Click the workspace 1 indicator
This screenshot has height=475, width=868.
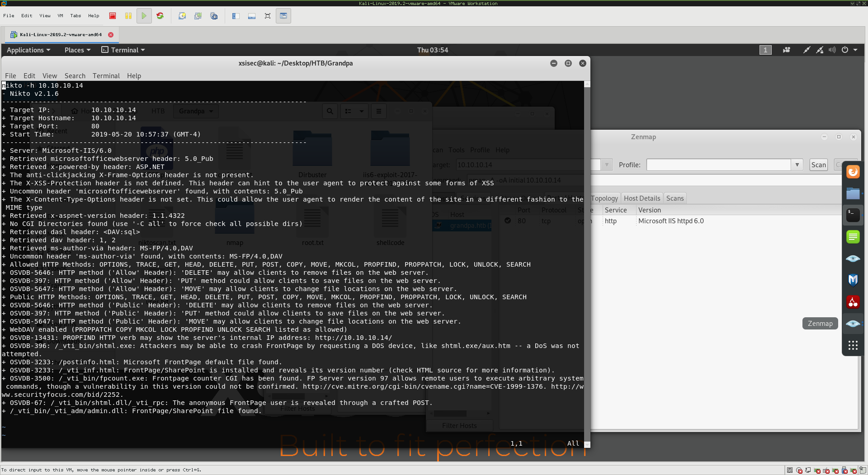(x=765, y=50)
